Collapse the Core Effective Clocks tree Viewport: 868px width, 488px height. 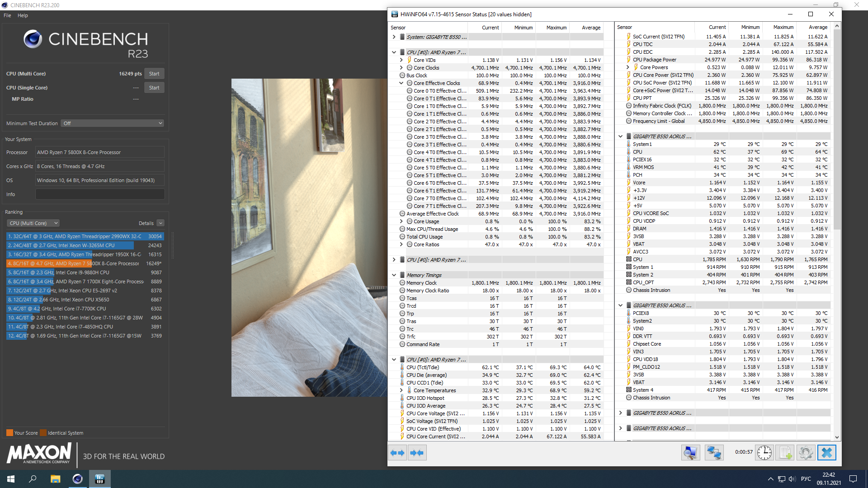click(401, 83)
